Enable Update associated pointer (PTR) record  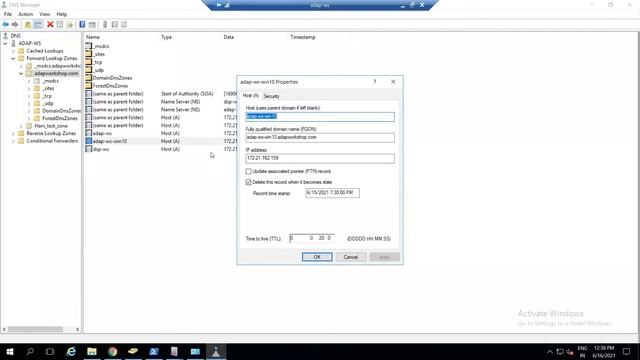click(x=248, y=171)
